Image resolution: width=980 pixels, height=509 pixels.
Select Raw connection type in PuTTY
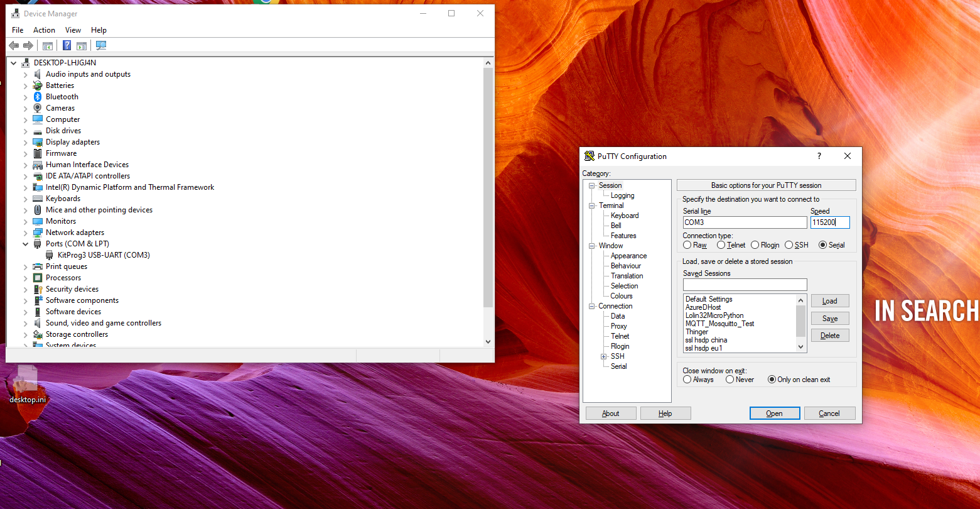pos(687,245)
